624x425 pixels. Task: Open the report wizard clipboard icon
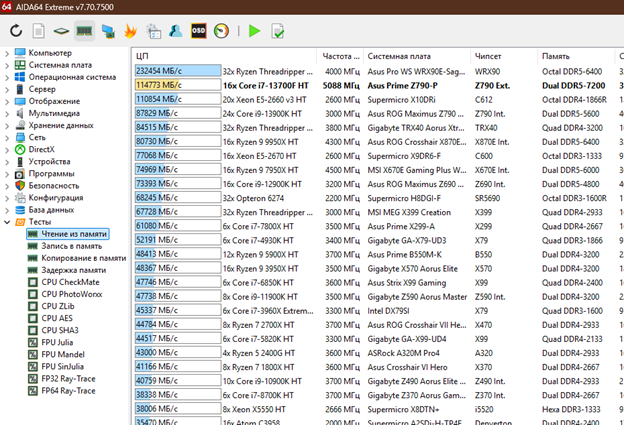153,31
